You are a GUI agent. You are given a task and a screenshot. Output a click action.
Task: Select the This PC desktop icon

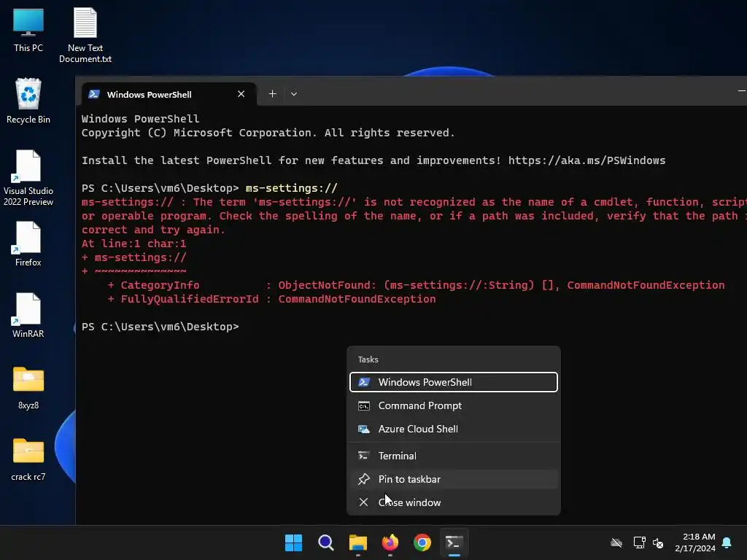coord(28,30)
